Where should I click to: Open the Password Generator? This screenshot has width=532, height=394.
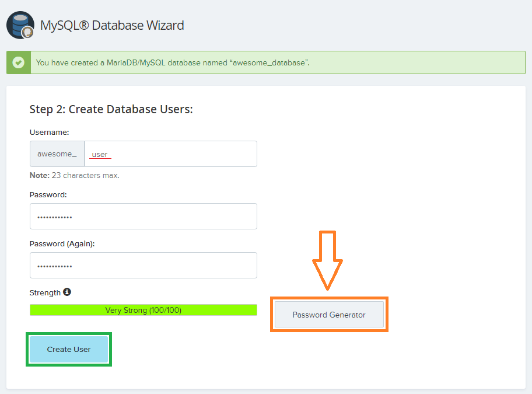[329, 315]
